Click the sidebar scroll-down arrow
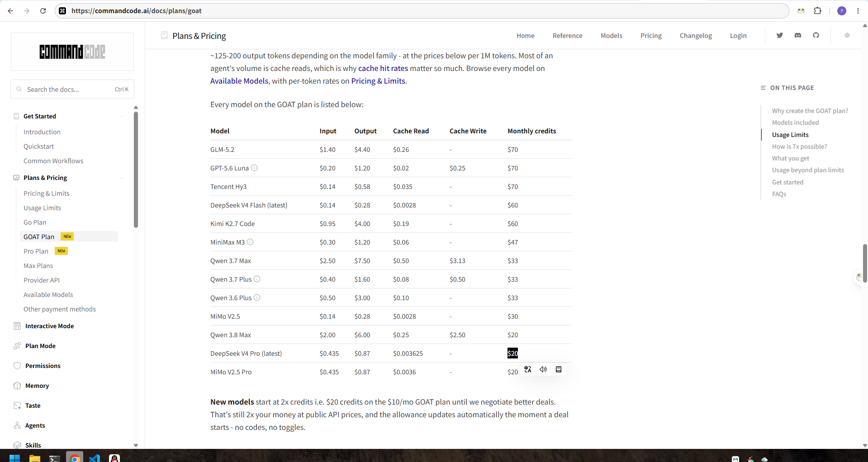 (136, 445)
